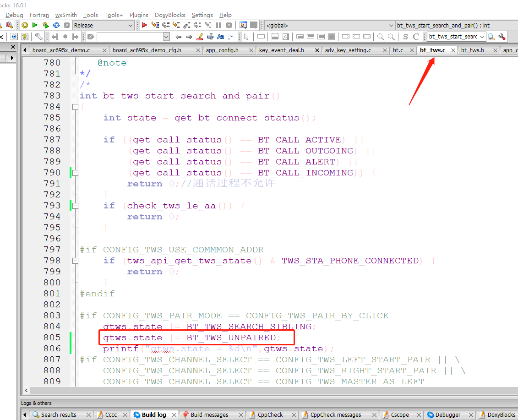Screen dimensions: 518x420
Task: Click the Run to cursor debug icon
Action: (x=155, y=25)
